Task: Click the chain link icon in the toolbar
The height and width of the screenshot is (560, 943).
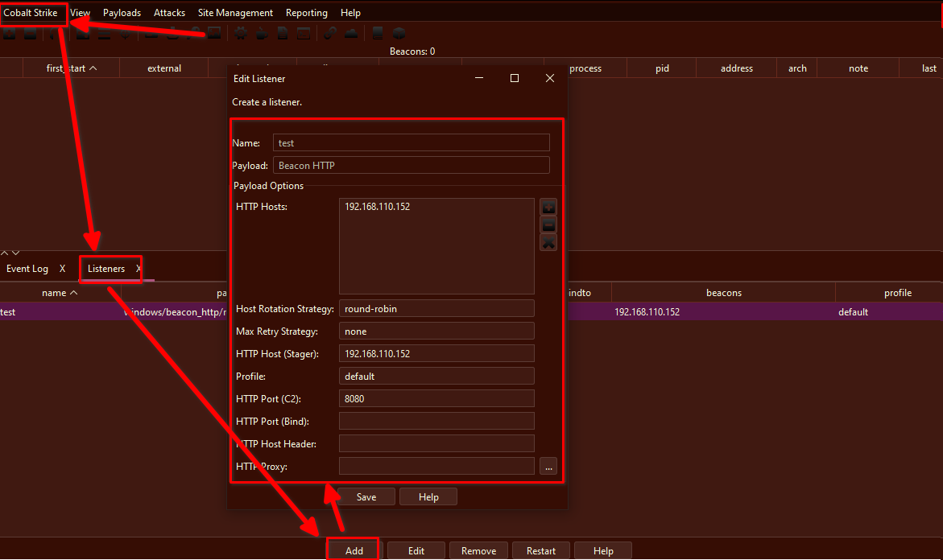Action: click(x=330, y=34)
